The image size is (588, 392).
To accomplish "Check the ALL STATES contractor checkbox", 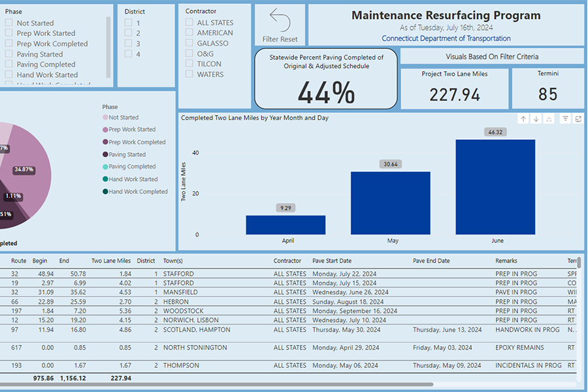I will (188, 22).
